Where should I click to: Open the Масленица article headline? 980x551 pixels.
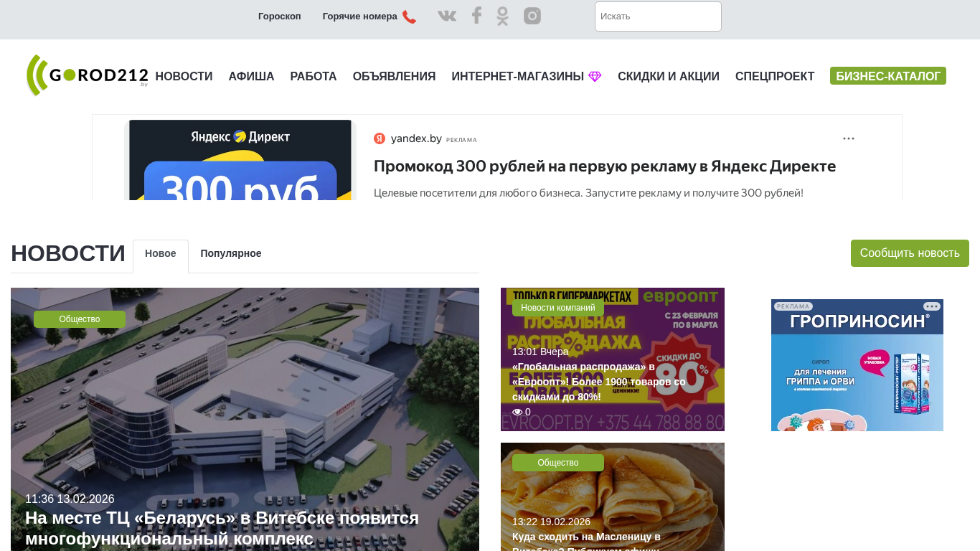coord(586,541)
